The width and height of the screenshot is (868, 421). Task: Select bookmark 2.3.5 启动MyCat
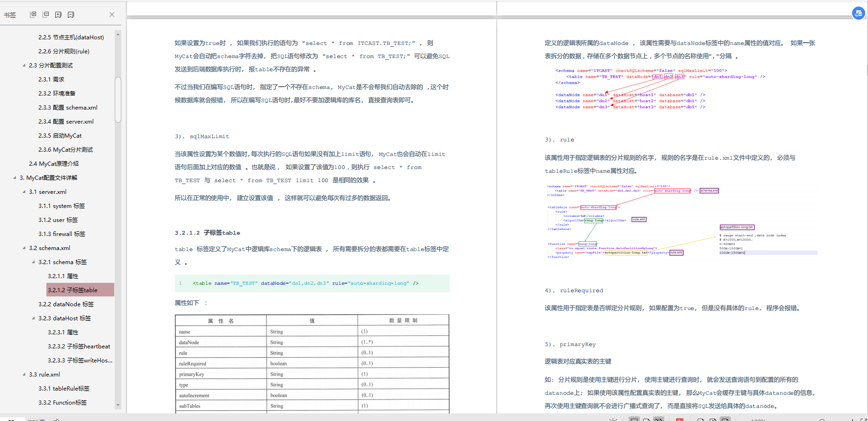point(60,135)
